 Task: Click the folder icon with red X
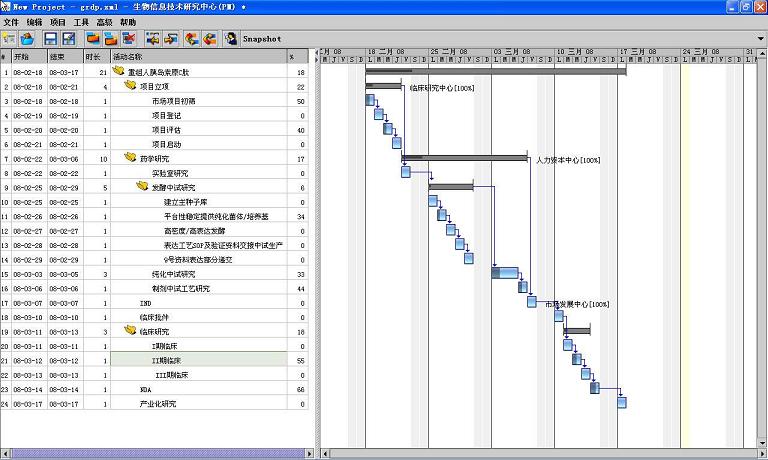click(130, 39)
